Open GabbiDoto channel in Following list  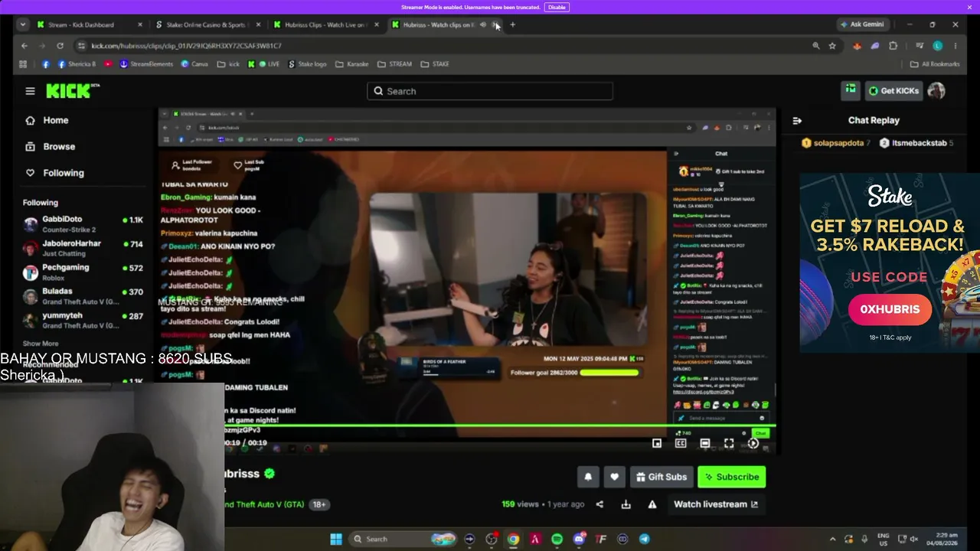(83, 224)
